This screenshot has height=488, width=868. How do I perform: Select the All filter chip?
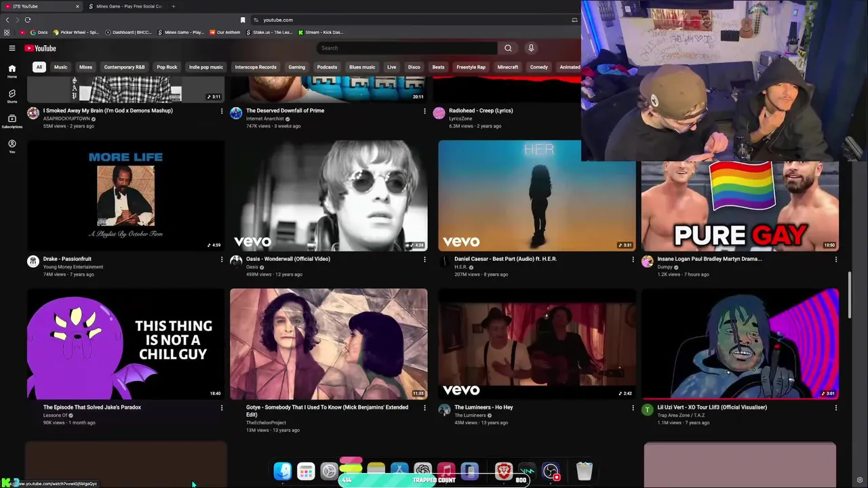39,67
